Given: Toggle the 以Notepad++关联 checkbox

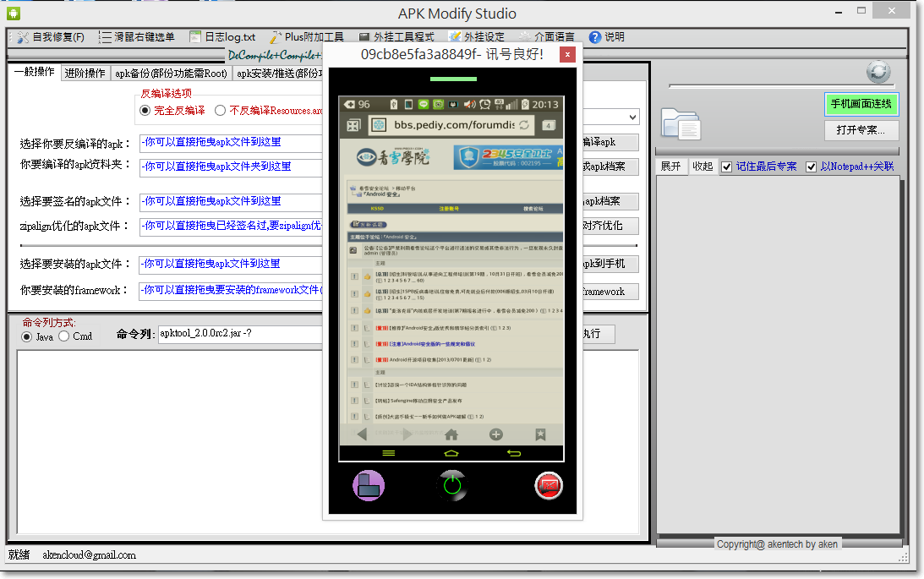Looking at the screenshot, I should coord(811,167).
